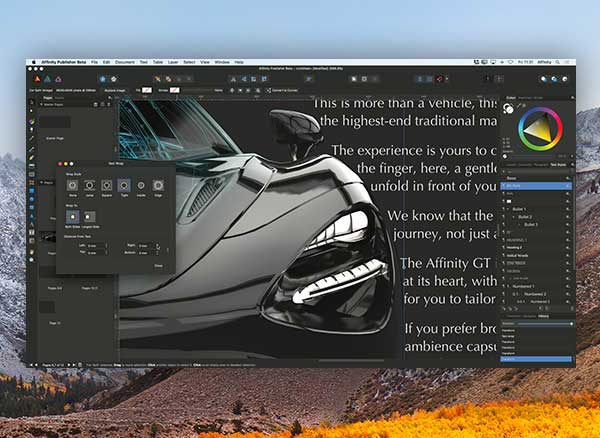Open the Colour panel options menu
The height and width of the screenshot is (438, 600).
coord(572,98)
